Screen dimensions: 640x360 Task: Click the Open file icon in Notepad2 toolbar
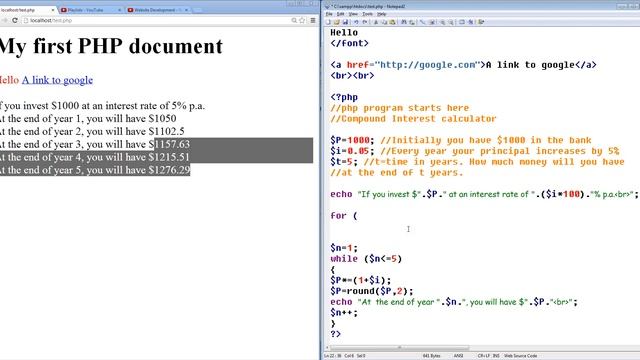[x=337, y=22]
